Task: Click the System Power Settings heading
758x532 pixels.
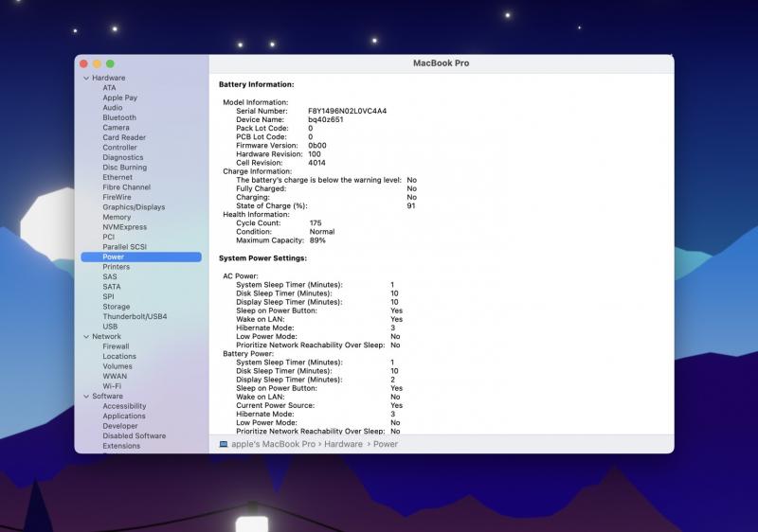Action: point(262,258)
